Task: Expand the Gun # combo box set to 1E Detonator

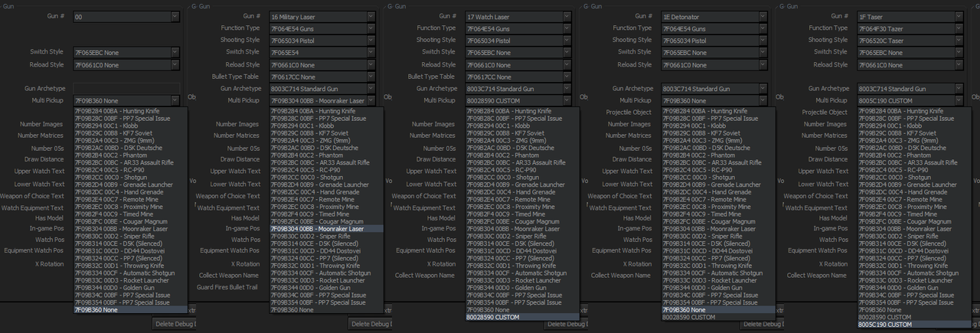Action: [714, 16]
